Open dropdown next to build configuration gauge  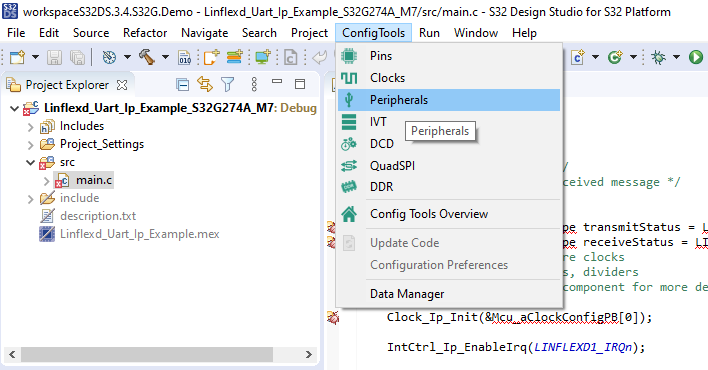127,57
